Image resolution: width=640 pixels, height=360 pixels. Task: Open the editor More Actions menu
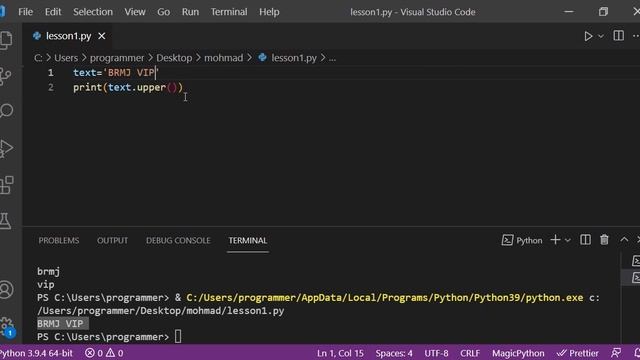coord(636,36)
